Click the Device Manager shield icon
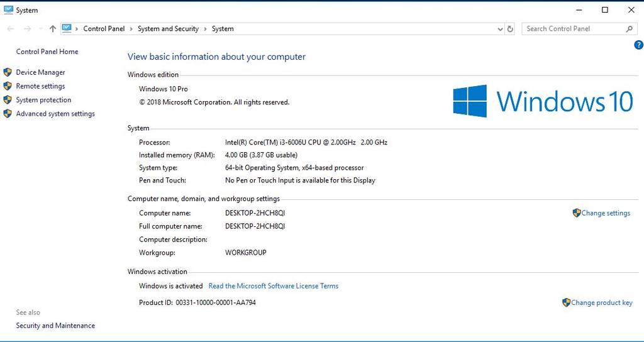 pos(8,72)
